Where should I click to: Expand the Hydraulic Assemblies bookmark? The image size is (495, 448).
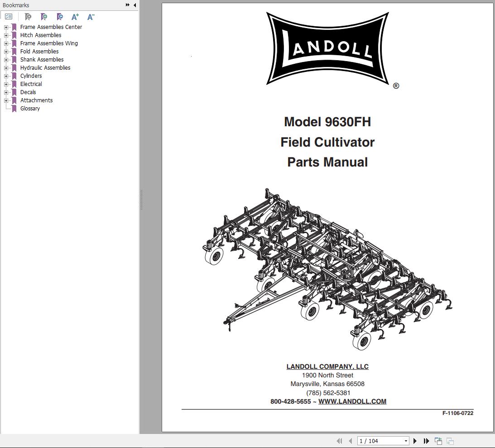coord(5,67)
